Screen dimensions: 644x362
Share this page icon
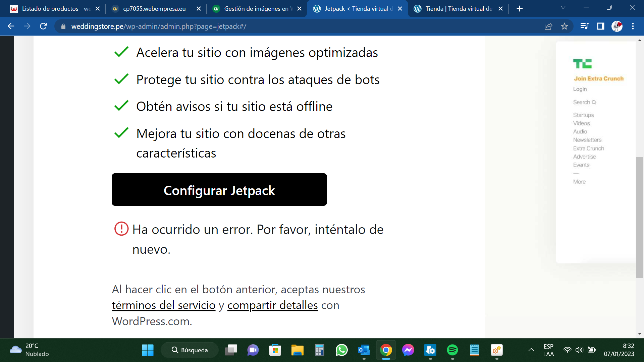click(548, 26)
